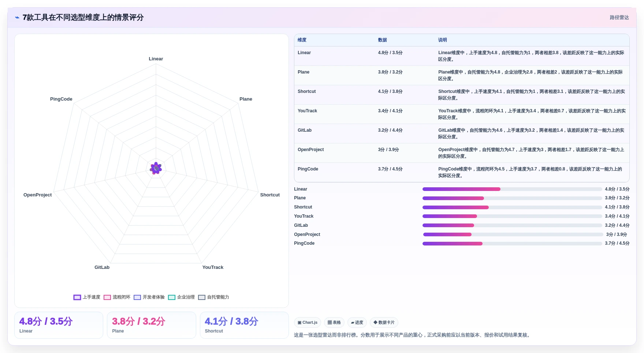Click the Linear axis label on radar
The width and height of the screenshot is (644, 353).
point(156,59)
